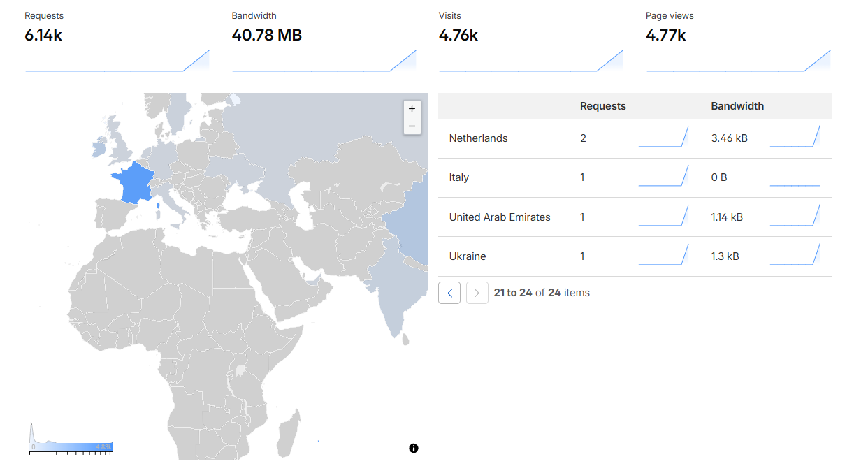Image resolution: width=868 pixels, height=473 pixels.
Task: Click Netherlands requests sparkline
Action: (664, 137)
